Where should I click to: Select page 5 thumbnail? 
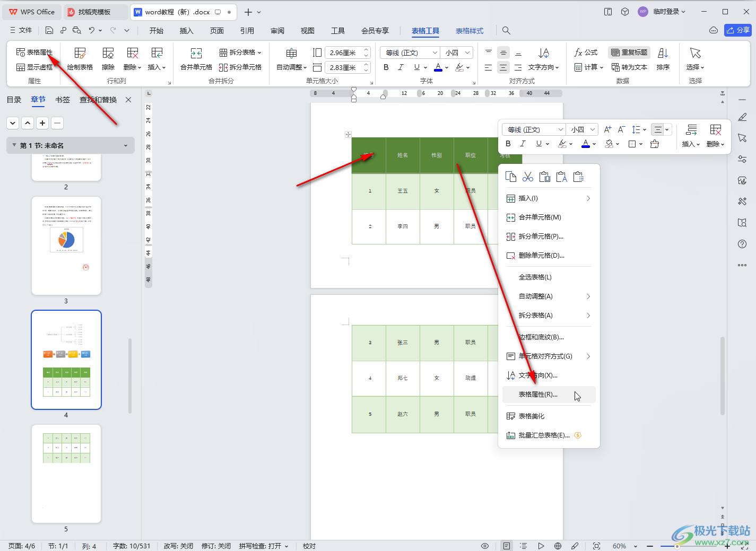(66, 474)
